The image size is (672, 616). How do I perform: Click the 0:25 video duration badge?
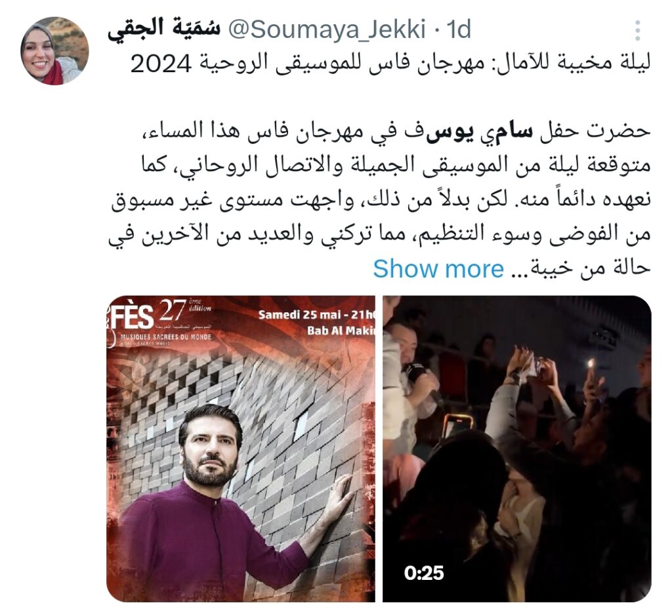click(x=423, y=573)
